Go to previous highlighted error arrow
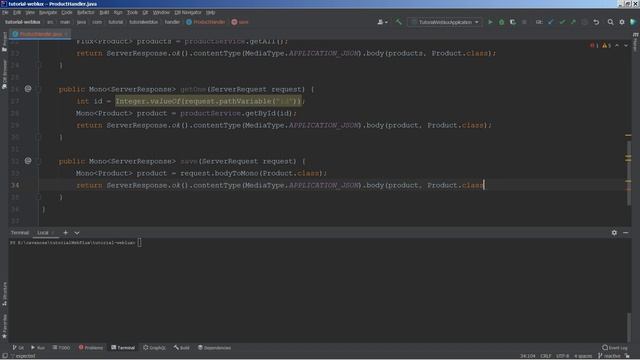The width and height of the screenshot is (640, 360). click(x=617, y=45)
